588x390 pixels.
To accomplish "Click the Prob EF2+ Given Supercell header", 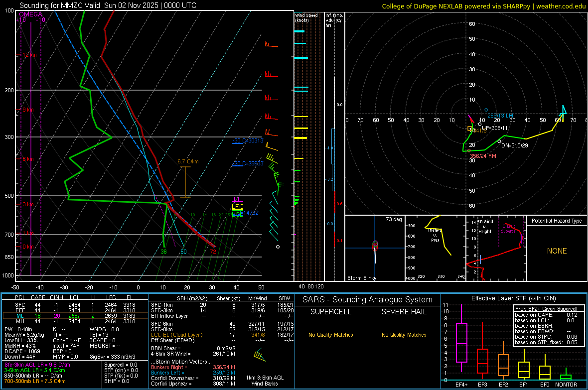I will coord(546,309).
